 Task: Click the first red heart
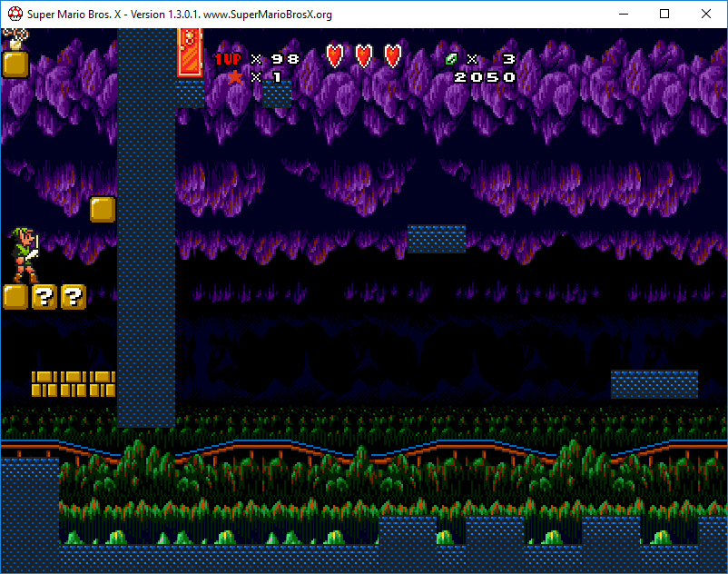pos(335,56)
